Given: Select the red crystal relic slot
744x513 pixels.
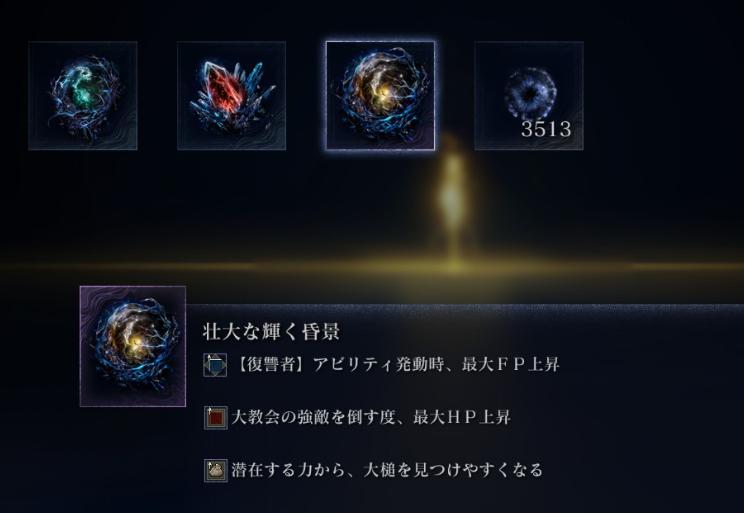Looking at the screenshot, I should pyautogui.click(x=232, y=96).
